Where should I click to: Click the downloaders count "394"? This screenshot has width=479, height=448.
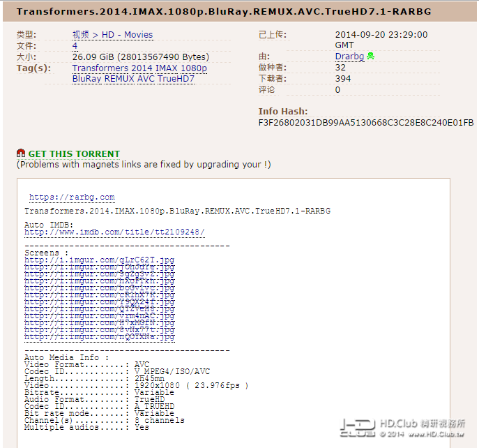click(x=343, y=79)
